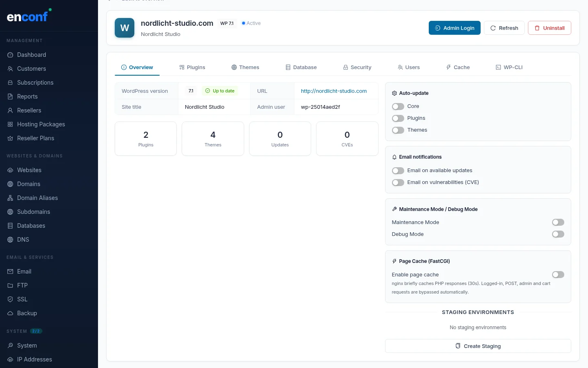Click the FTP folder icon
The width and height of the screenshot is (588, 368).
[x=10, y=285]
